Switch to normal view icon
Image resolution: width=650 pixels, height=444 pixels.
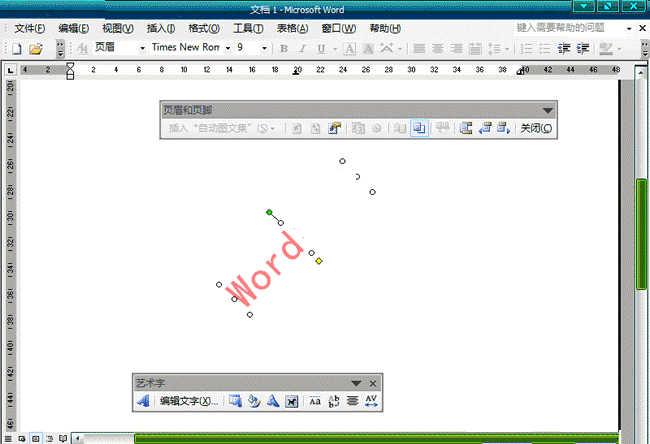[8, 438]
